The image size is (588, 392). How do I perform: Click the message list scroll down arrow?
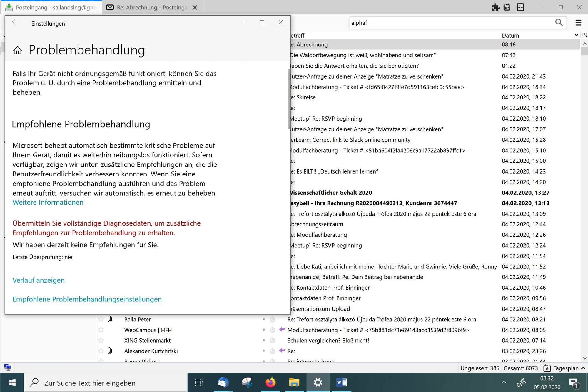584,358
